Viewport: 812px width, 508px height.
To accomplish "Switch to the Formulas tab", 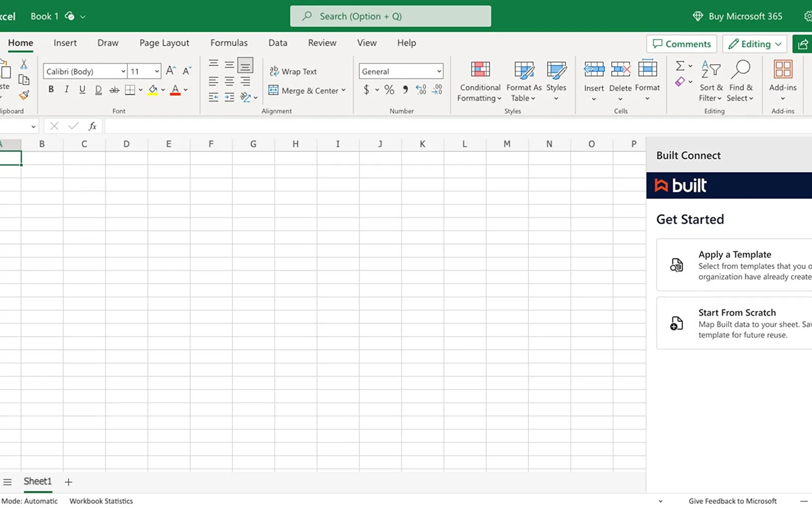I will click(x=229, y=43).
